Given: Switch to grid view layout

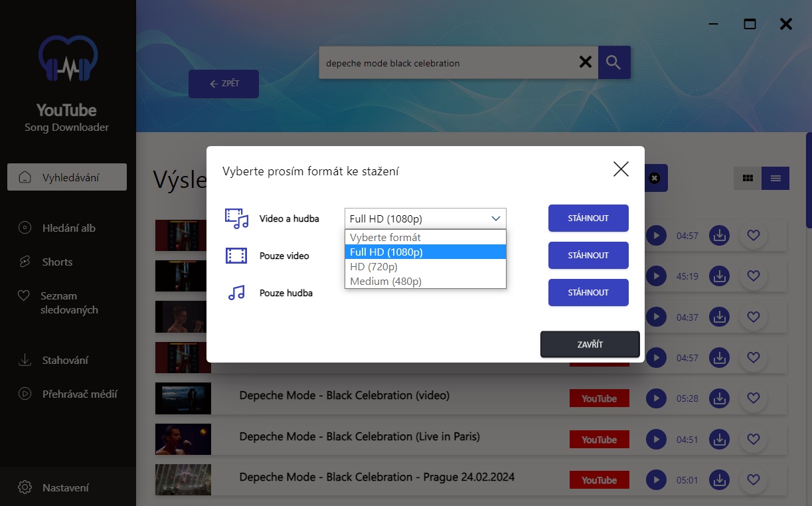Looking at the screenshot, I should pyautogui.click(x=748, y=178).
